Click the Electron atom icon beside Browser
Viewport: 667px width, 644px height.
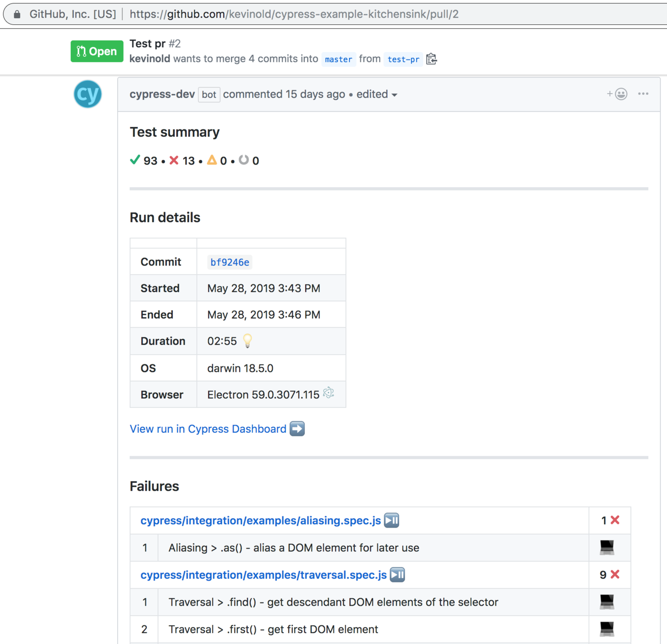328,393
